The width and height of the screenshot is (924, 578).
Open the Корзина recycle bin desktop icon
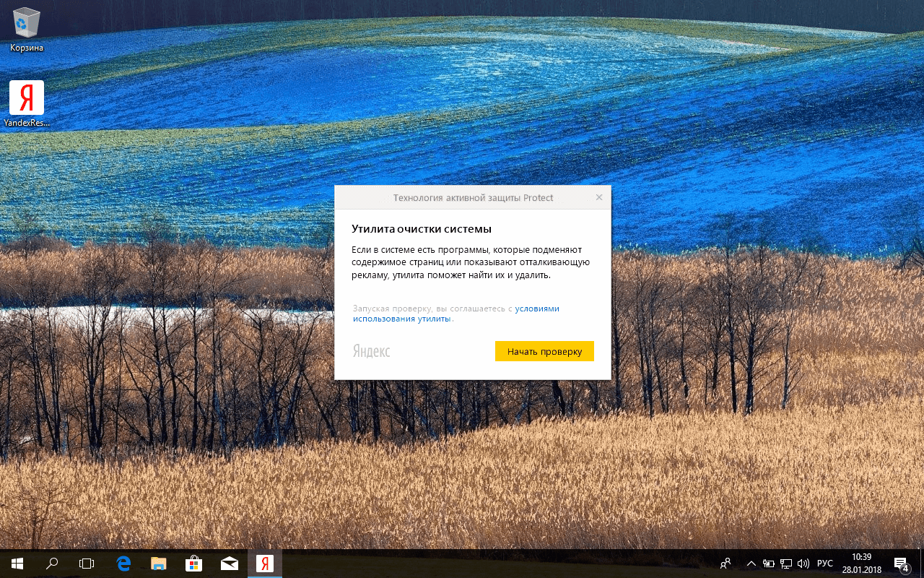[x=27, y=30]
